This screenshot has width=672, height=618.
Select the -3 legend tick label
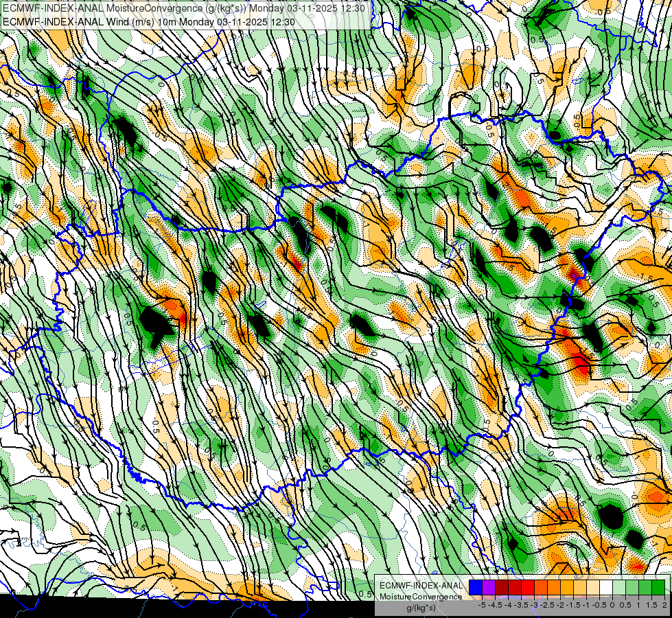click(535, 605)
